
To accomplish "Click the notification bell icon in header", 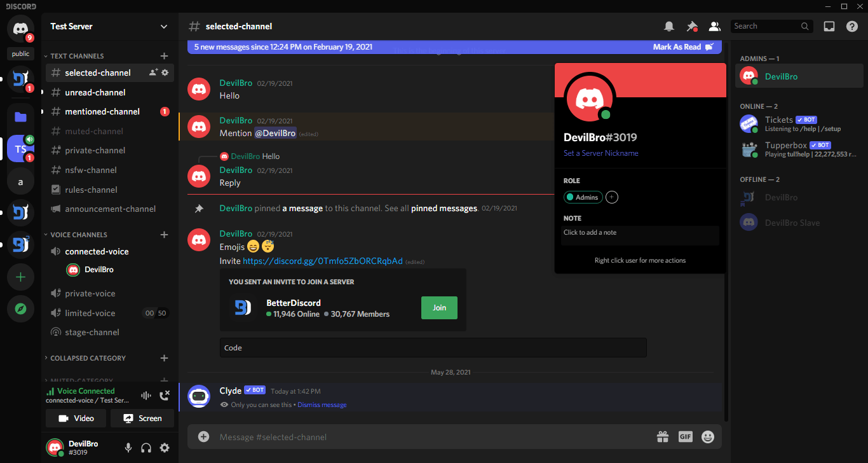I will [668, 26].
